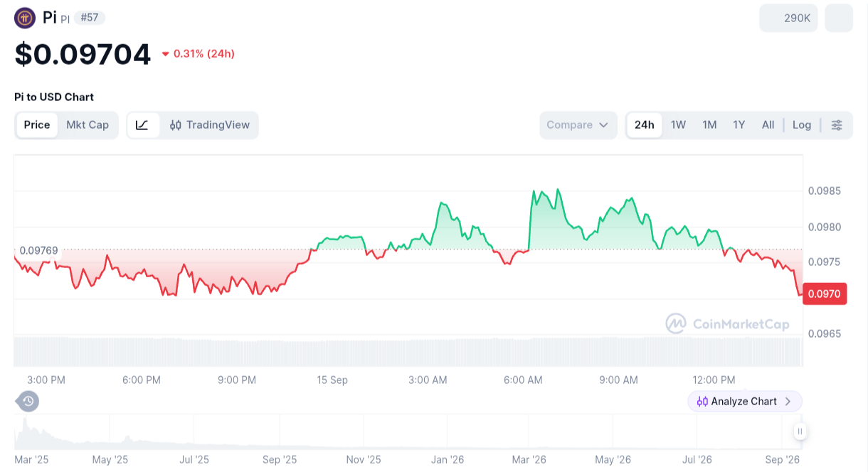
Task: Click Nov '25 on the mini timeline
Action: pos(364,460)
